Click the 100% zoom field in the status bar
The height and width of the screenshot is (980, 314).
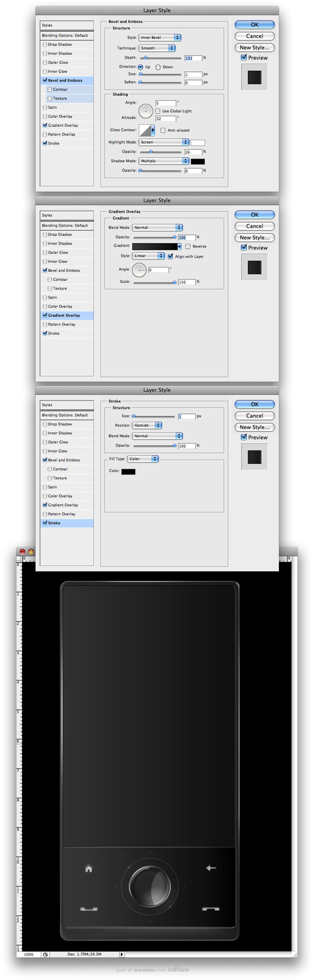point(29,954)
